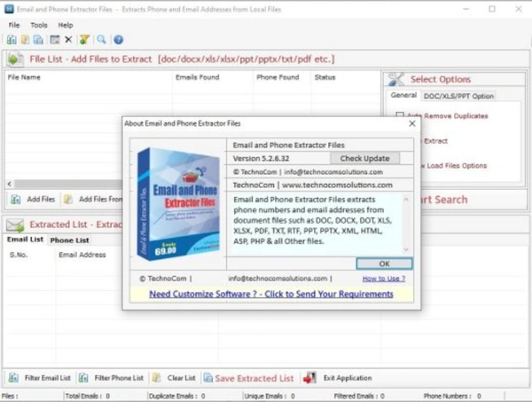Click the description box scroll up arrow

pyautogui.click(x=406, y=200)
